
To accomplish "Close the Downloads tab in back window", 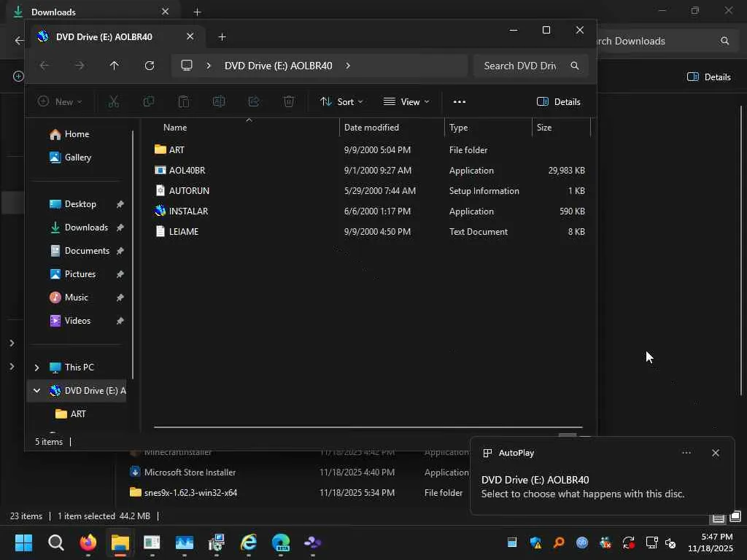I will [165, 12].
